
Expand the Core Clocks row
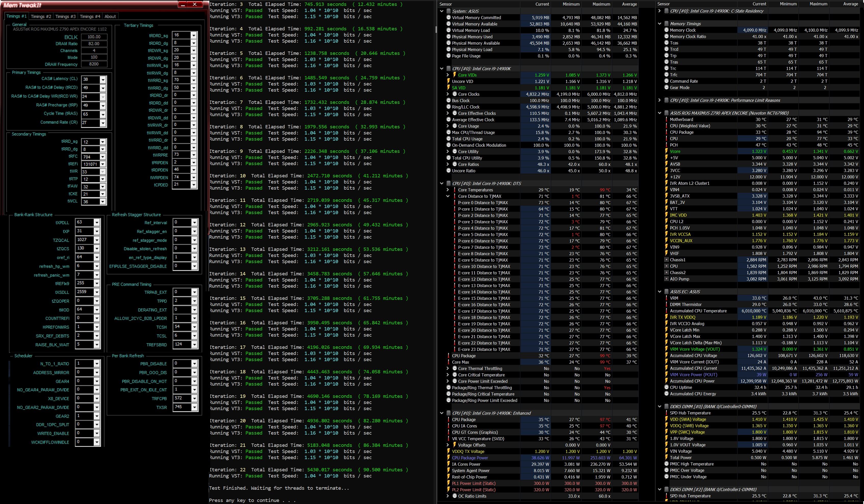[x=448, y=94]
